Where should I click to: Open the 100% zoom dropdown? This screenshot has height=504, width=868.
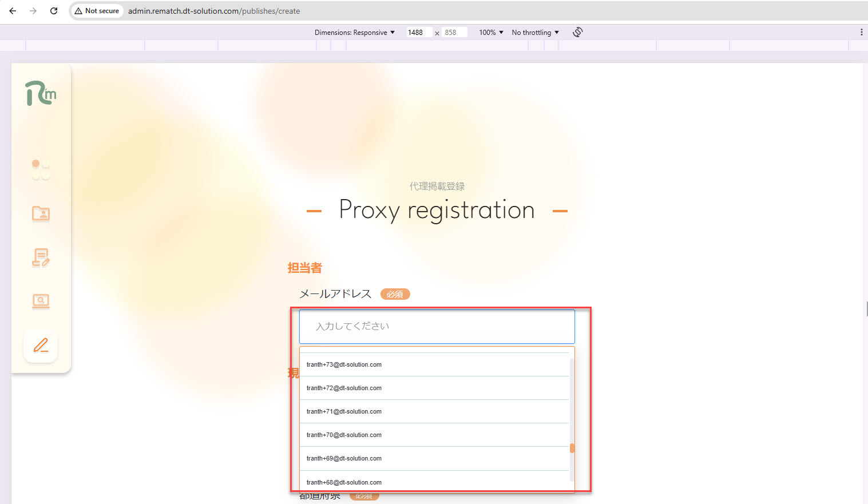pos(491,33)
